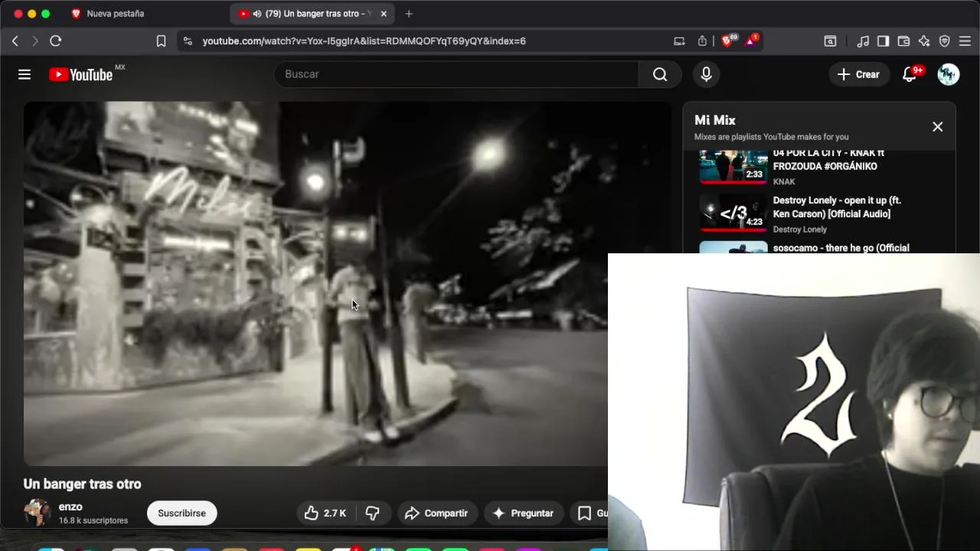Go back using browser back arrow
This screenshot has width=980, height=551.
(x=15, y=41)
